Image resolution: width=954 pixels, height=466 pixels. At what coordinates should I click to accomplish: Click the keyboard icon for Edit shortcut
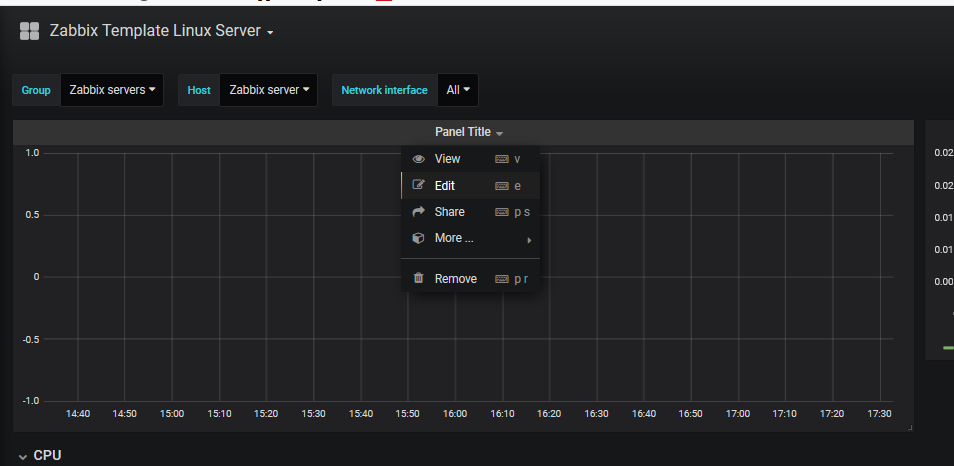click(502, 186)
